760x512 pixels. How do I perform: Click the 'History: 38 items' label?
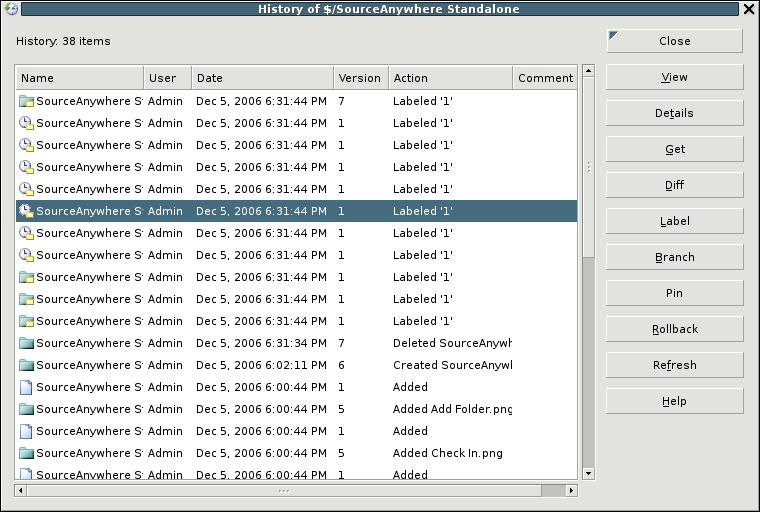(x=63, y=41)
